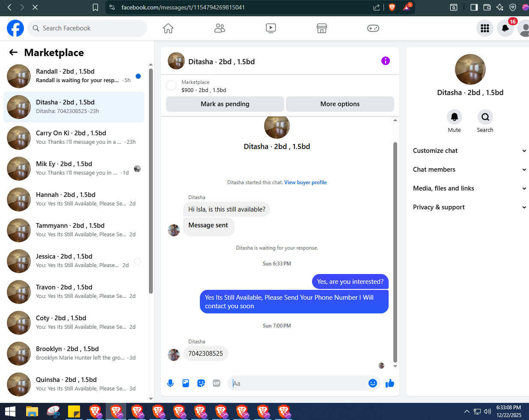529x420 pixels.
Task: Expand Customize chat section
Action: pos(469,151)
